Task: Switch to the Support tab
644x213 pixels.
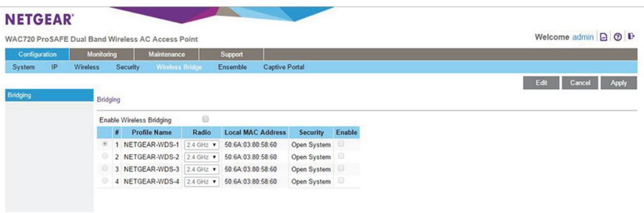Action: click(x=231, y=54)
